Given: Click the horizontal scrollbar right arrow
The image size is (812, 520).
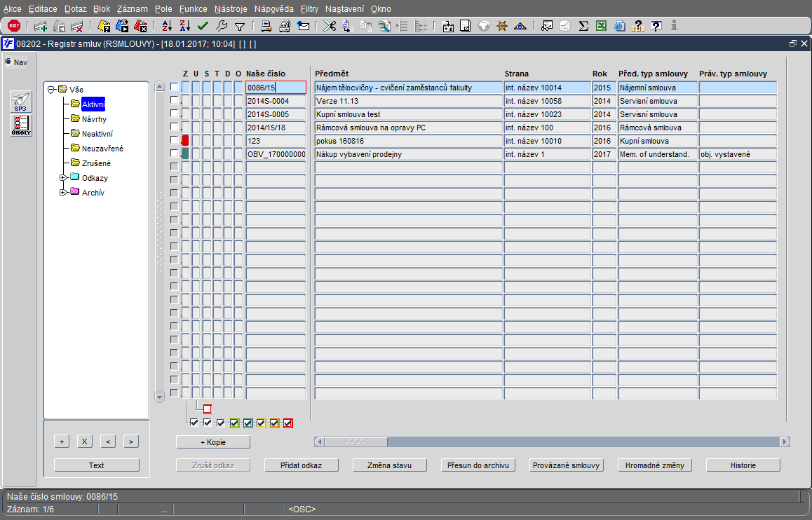Looking at the screenshot, I should tap(785, 442).
